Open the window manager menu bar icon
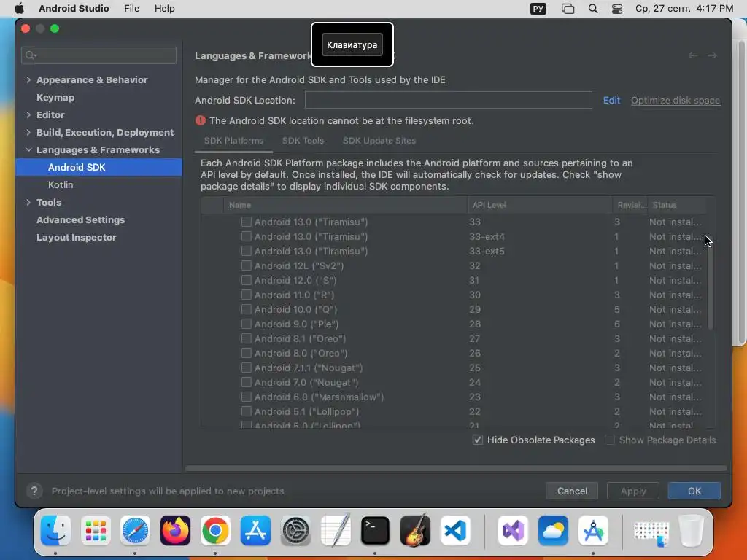The width and height of the screenshot is (747, 560). pos(568,9)
